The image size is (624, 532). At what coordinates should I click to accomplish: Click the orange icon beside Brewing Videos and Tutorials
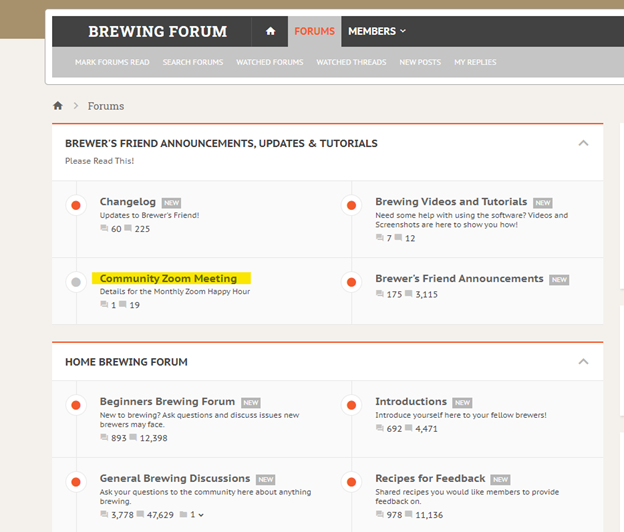[351, 206]
